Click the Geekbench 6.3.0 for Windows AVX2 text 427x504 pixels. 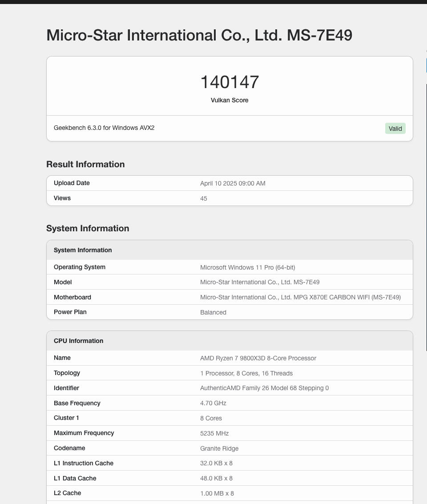coord(104,128)
